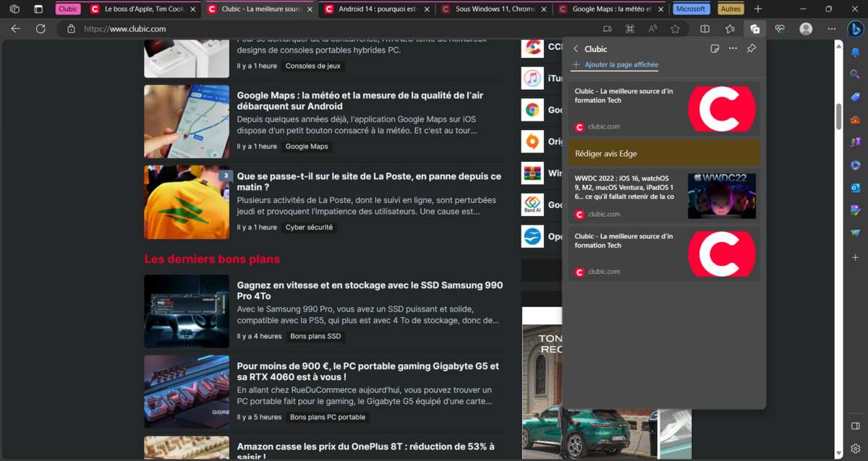Open the Favorites list icon

tap(730, 29)
